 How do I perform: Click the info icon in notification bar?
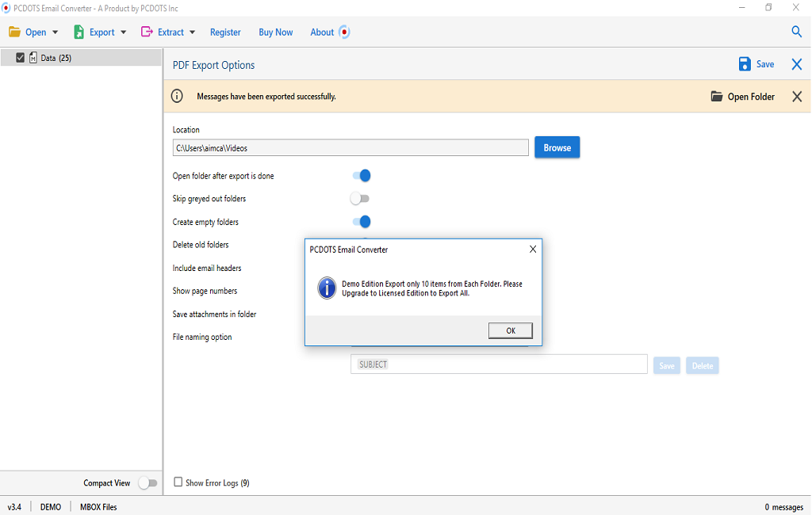click(x=177, y=97)
